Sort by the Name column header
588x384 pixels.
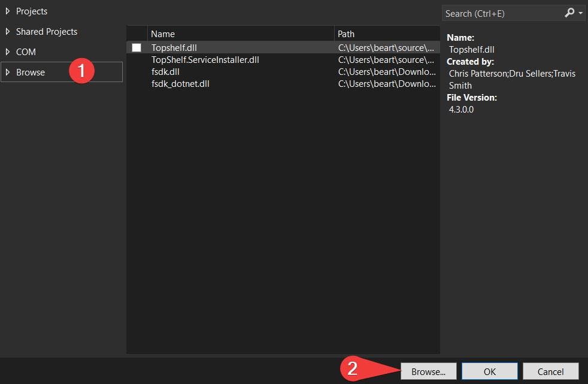click(241, 34)
